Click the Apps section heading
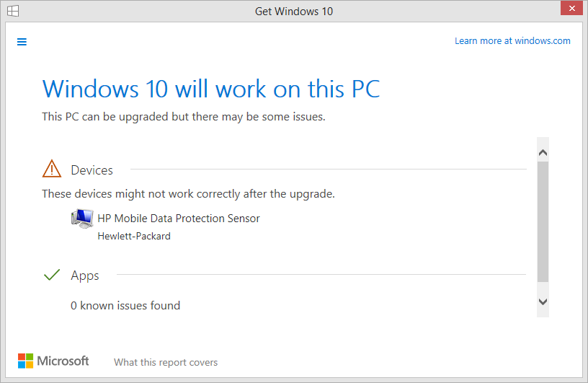Viewport: 588px width, 383px height. tap(85, 276)
